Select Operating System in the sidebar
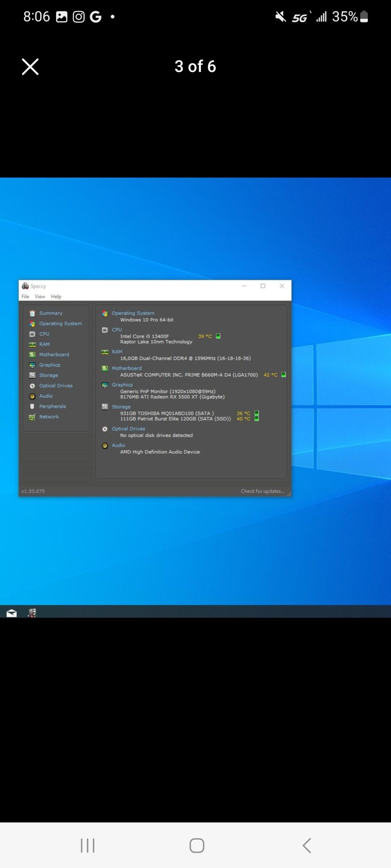391x868 pixels. pyautogui.click(x=60, y=323)
